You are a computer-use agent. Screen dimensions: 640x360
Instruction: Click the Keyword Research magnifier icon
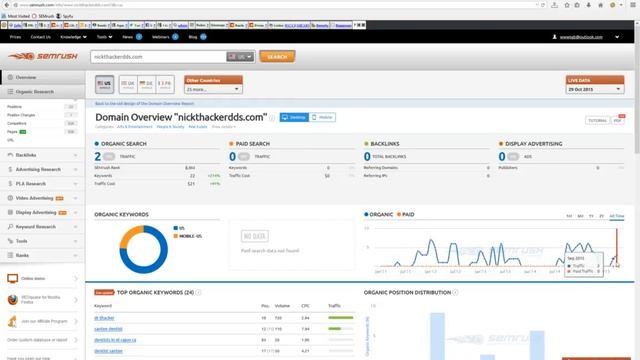pyautogui.click(x=10, y=227)
